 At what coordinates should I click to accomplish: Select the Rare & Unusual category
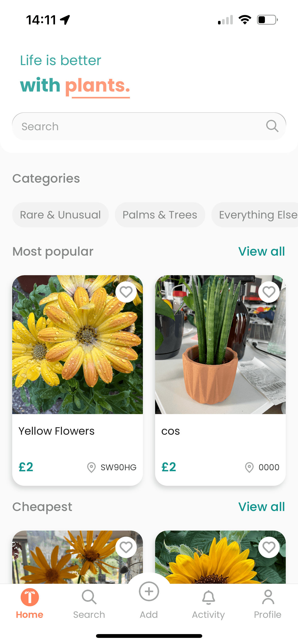point(60,215)
